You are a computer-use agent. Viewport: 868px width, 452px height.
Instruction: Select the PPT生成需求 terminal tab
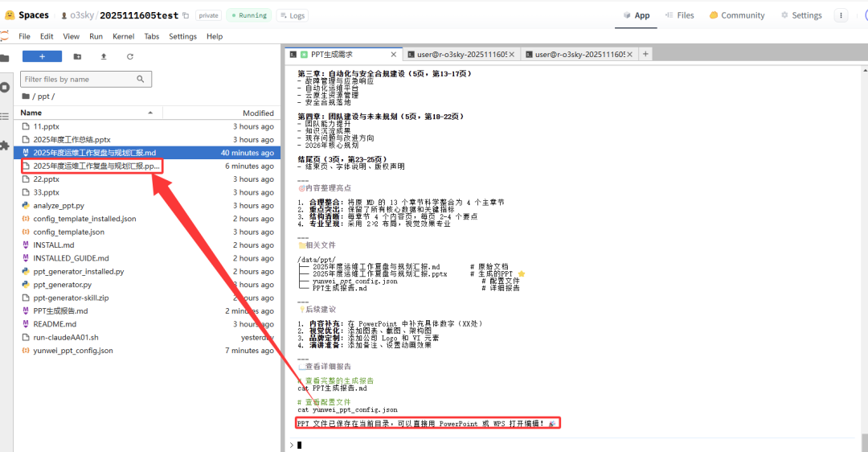pyautogui.click(x=343, y=54)
